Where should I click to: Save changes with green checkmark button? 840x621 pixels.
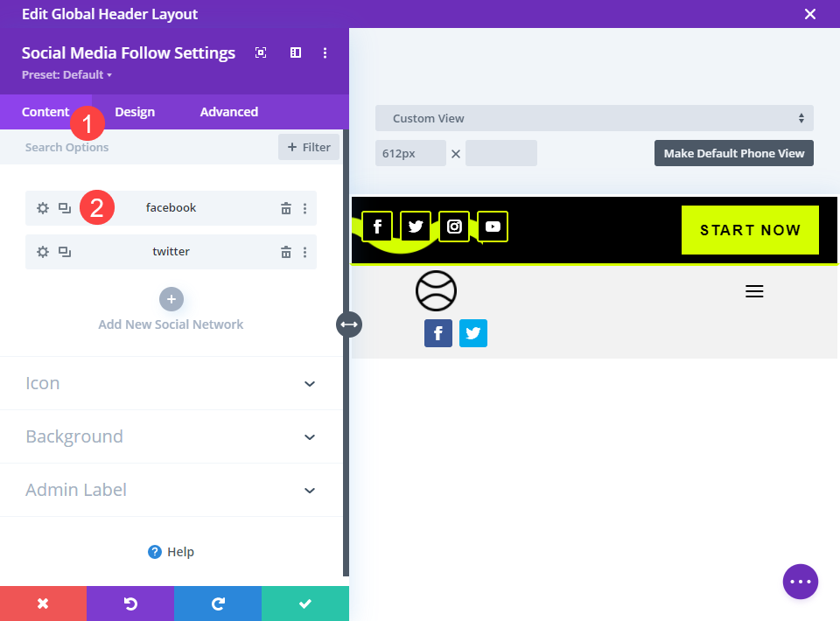click(x=305, y=604)
